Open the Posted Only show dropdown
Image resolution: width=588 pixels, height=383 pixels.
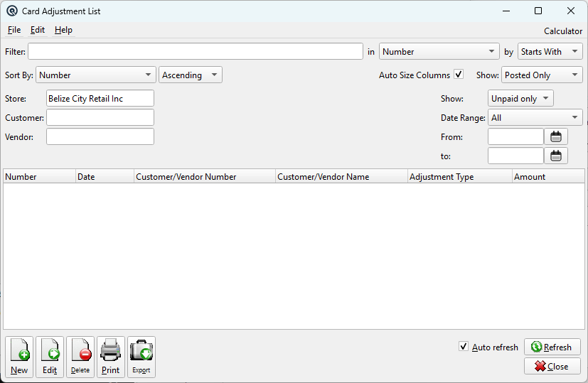542,75
